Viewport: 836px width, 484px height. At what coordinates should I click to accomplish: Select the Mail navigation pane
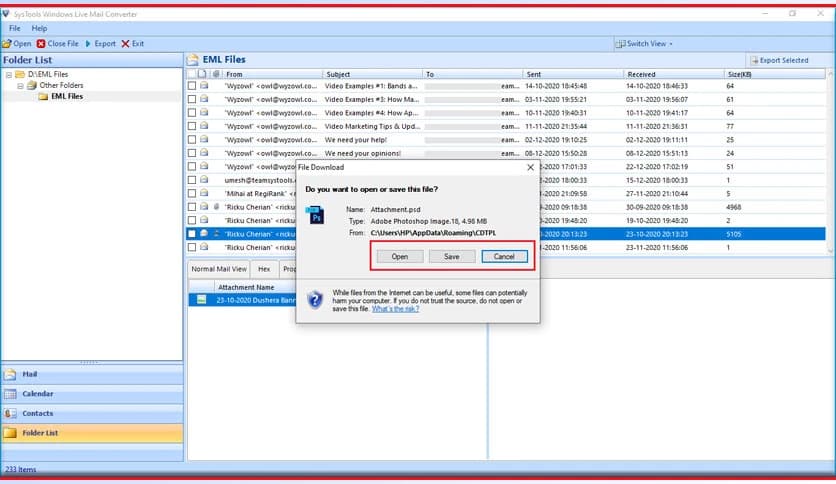tap(92, 374)
